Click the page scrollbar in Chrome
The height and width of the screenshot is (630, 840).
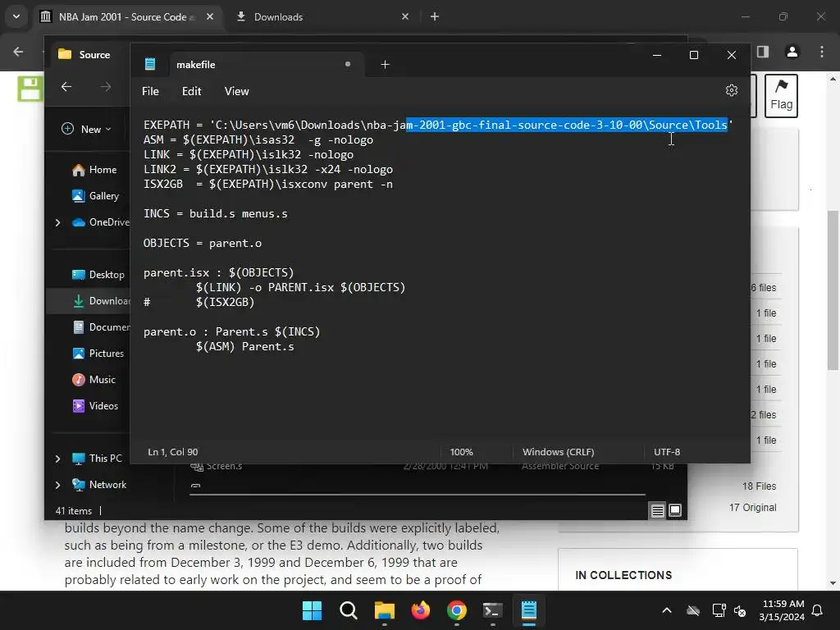[832, 290]
